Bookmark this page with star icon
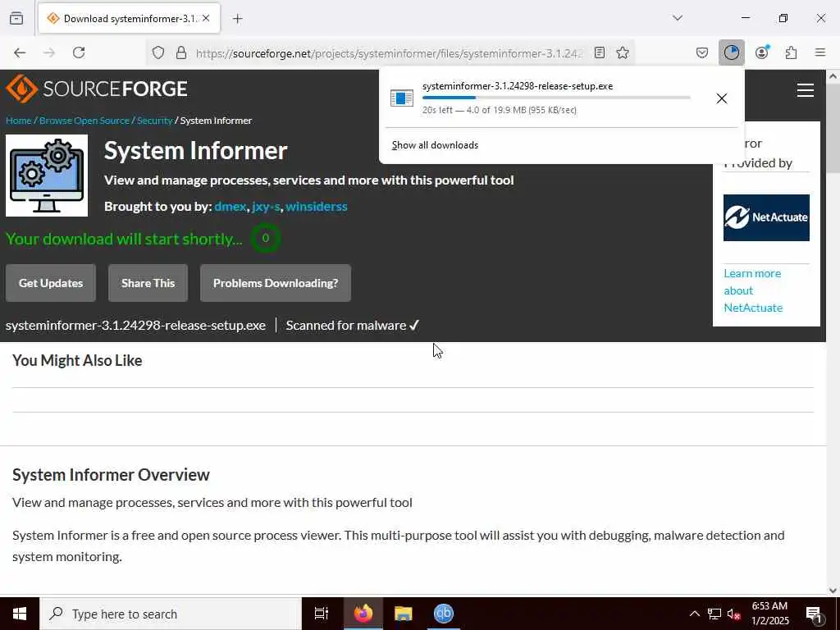Screen dimensions: 840x630 pos(623,52)
